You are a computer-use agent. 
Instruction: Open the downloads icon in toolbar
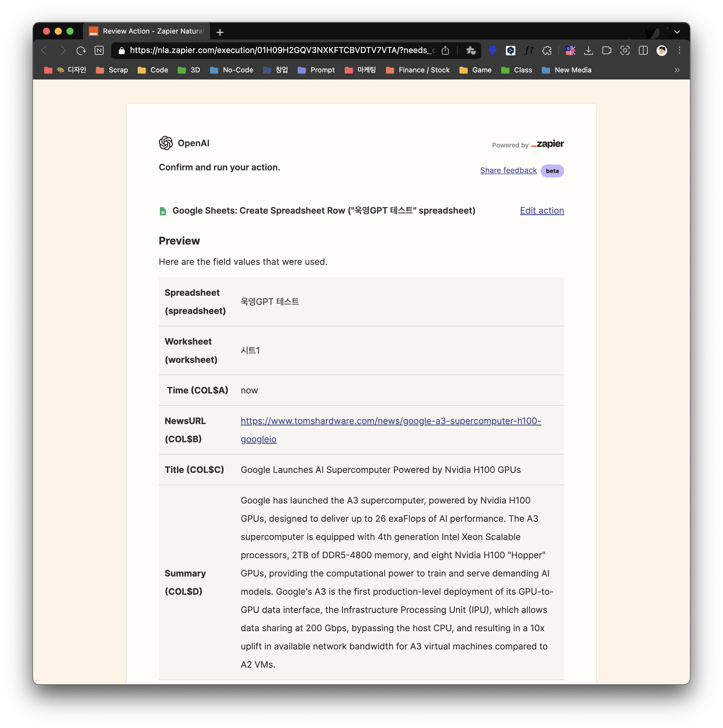[x=588, y=51]
